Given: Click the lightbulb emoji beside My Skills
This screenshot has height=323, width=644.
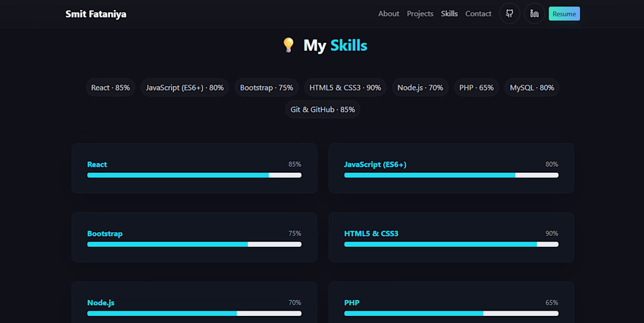Looking at the screenshot, I should (x=288, y=45).
